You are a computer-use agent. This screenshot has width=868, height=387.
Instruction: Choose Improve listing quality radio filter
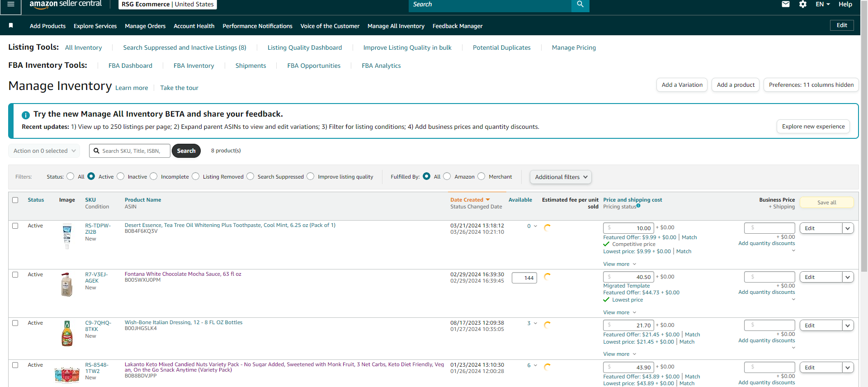pyautogui.click(x=311, y=176)
